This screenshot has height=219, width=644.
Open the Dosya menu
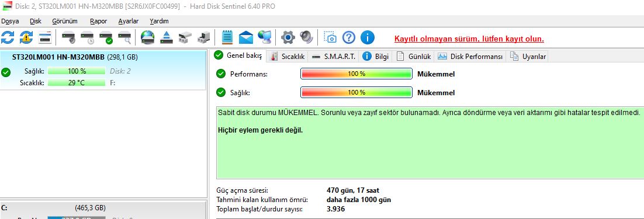(10, 22)
